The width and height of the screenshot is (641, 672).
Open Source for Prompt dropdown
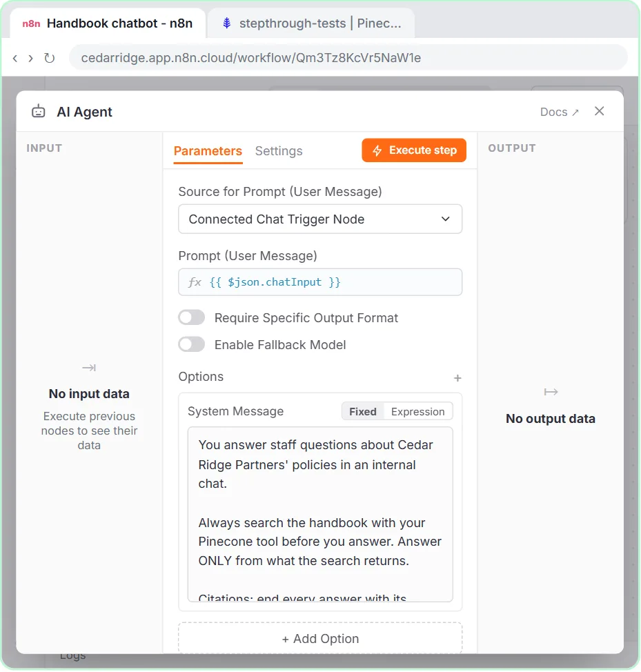click(x=320, y=219)
